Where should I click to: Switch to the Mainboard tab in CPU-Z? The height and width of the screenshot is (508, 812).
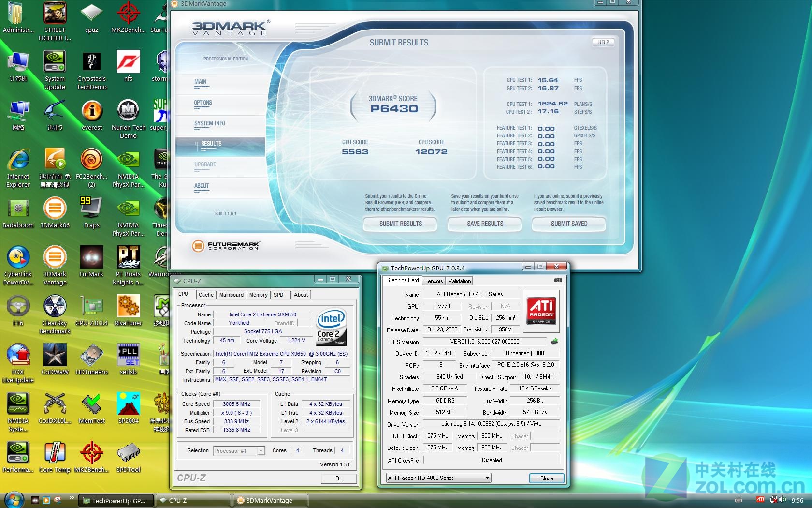coord(232,295)
